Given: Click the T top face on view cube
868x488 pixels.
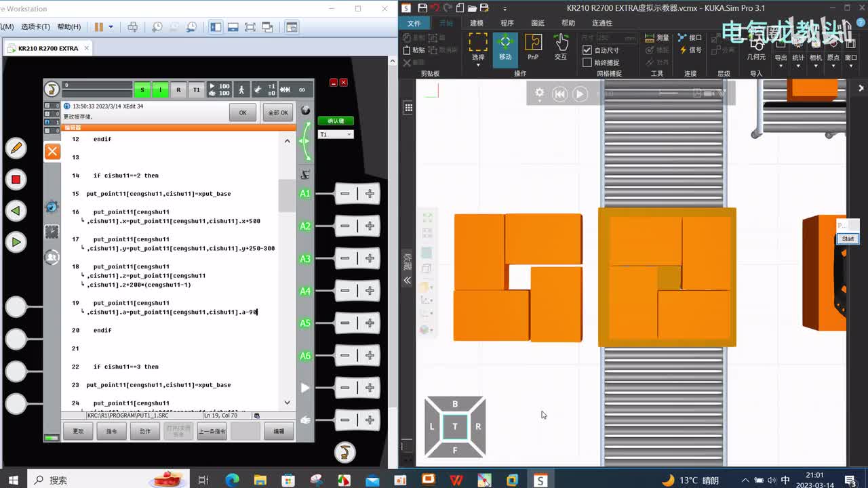Looking at the screenshot, I should (455, 426).
